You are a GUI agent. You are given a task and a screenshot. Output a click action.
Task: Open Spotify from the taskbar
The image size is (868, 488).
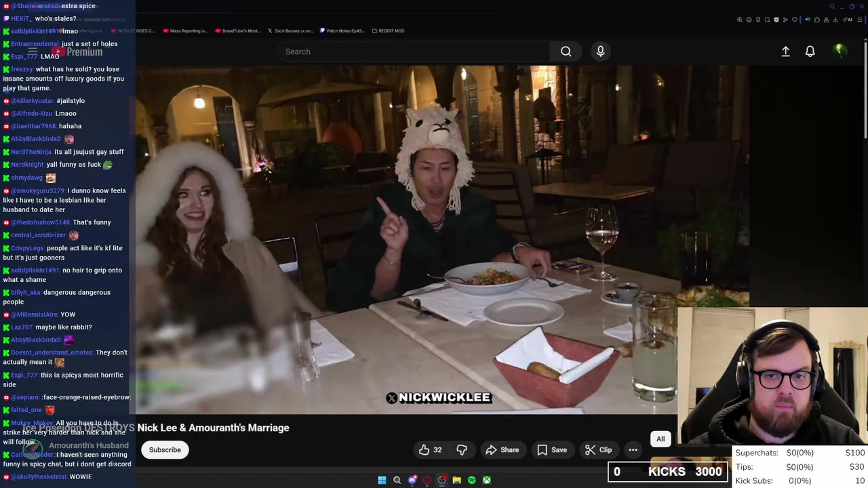point(472,480)
